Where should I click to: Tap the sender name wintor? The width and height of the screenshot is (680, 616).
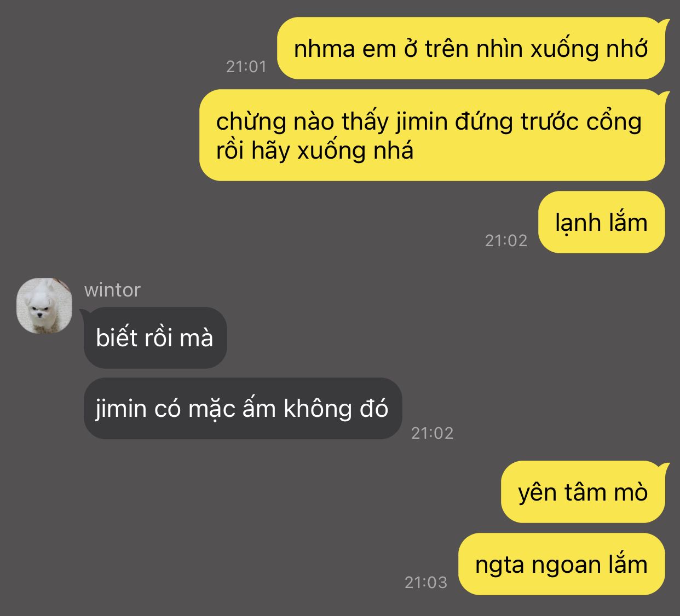(112, 289)
